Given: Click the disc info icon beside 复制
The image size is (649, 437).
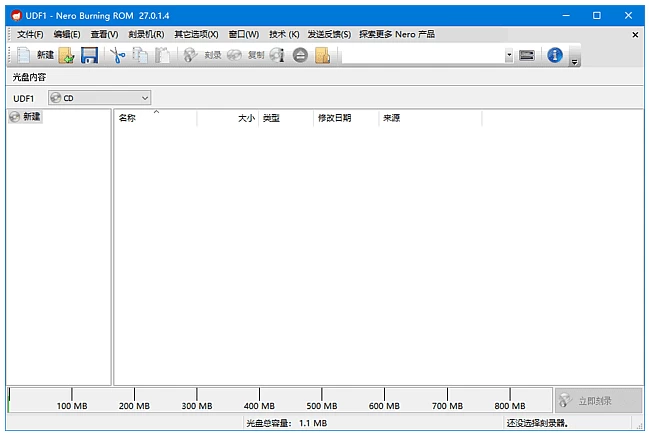Looking at the screenshot, I should (277, 56).
